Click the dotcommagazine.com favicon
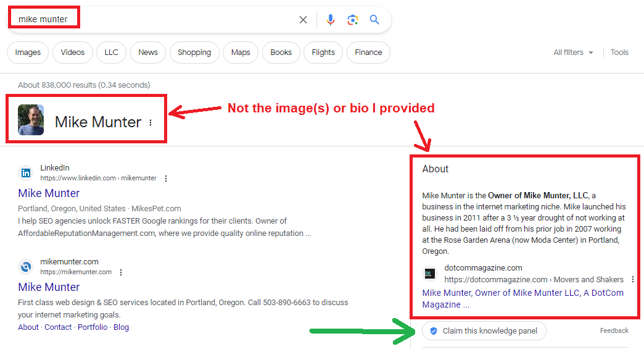The height and width of the screenshot is (349, 644). 429,274
